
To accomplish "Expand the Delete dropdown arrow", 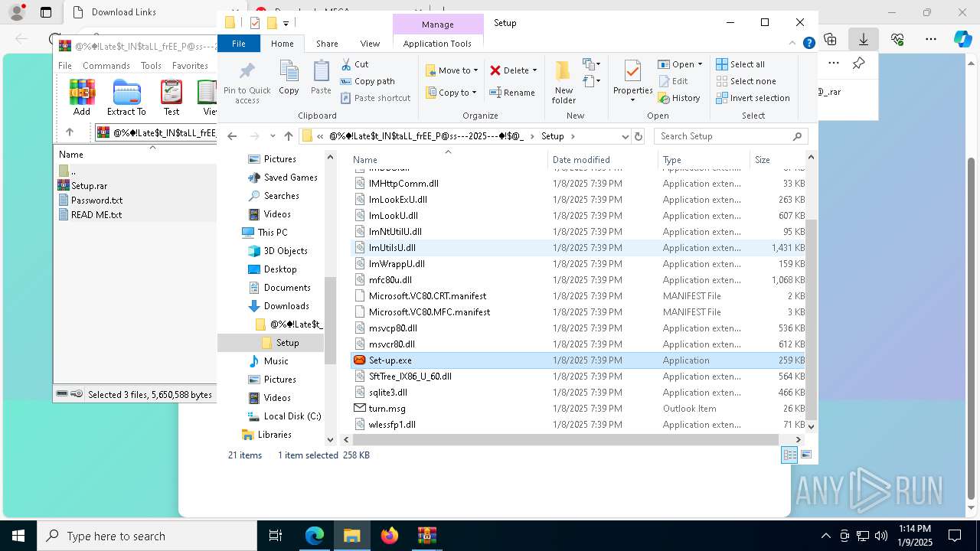I will tap(534, 70).
